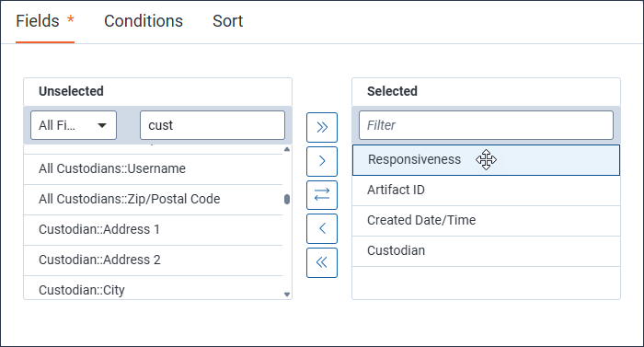Click the move all left double-chevron button

(x=322, y=262)
